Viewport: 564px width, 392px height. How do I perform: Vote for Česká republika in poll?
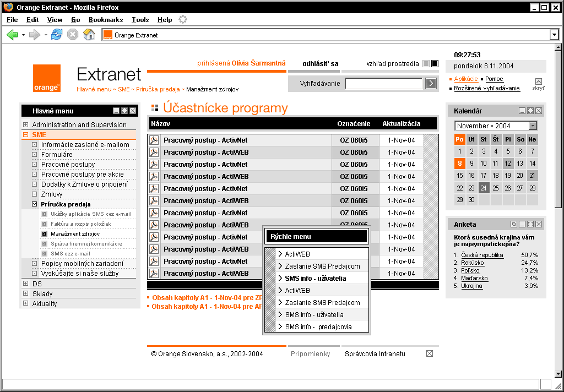click(x=482, y=255)
